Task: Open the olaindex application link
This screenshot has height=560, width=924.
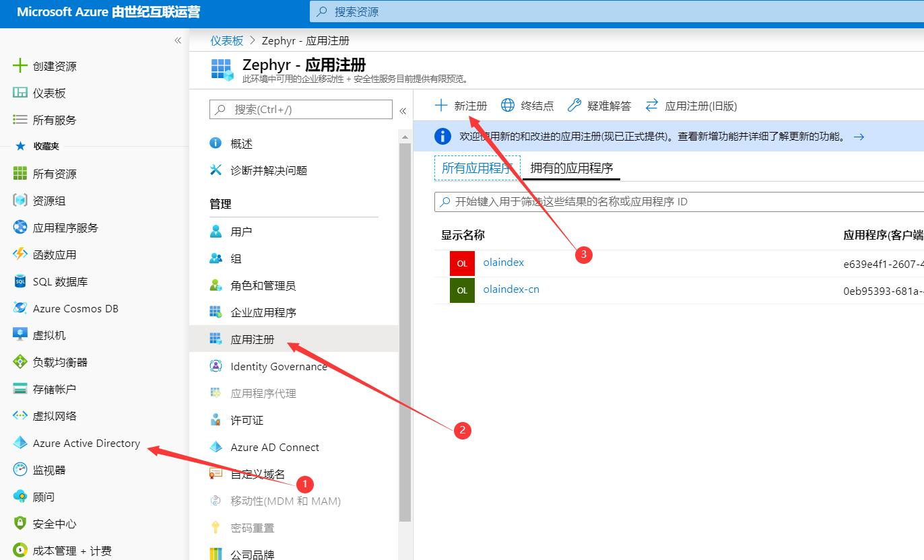Action: 504,262
